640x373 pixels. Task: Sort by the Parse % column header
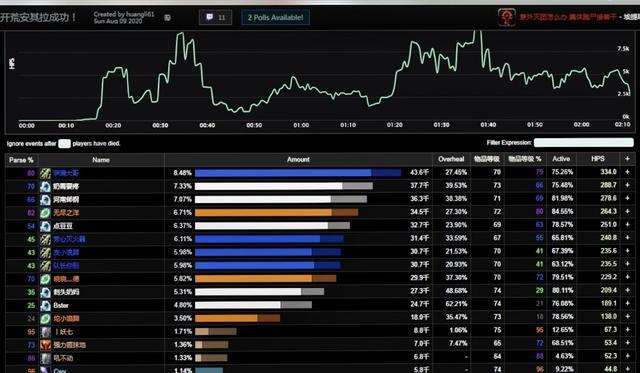[21, 160]
